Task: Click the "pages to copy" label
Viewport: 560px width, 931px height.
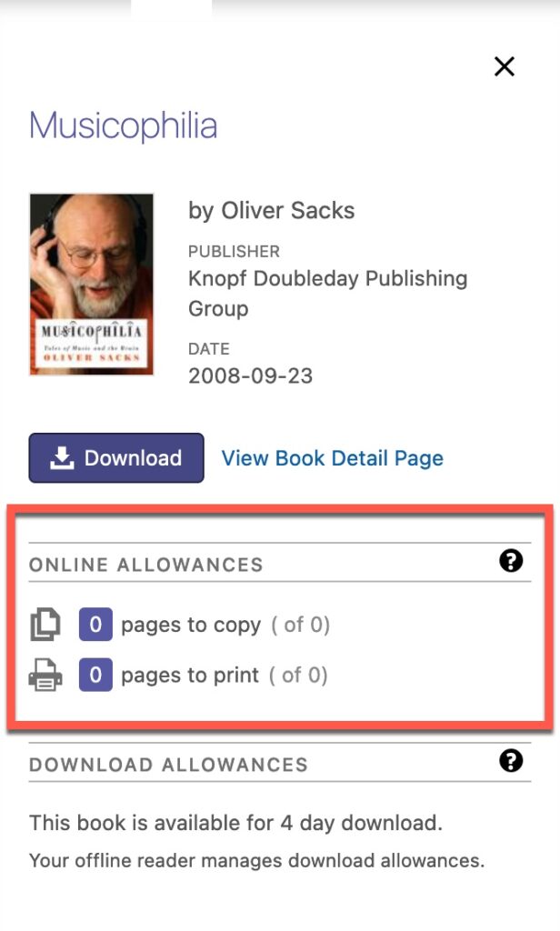Action: pos(191,626)
